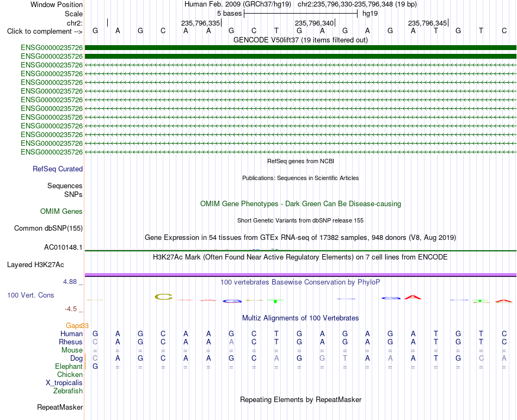The width and height of the screenshot is (517, 420).
Task: Click the 235,796,345 ruler position
Action: tap(427, 23)
